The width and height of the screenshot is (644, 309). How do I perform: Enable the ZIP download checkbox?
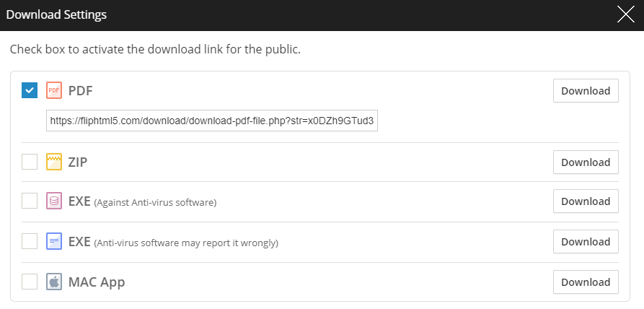coord(30,162)
